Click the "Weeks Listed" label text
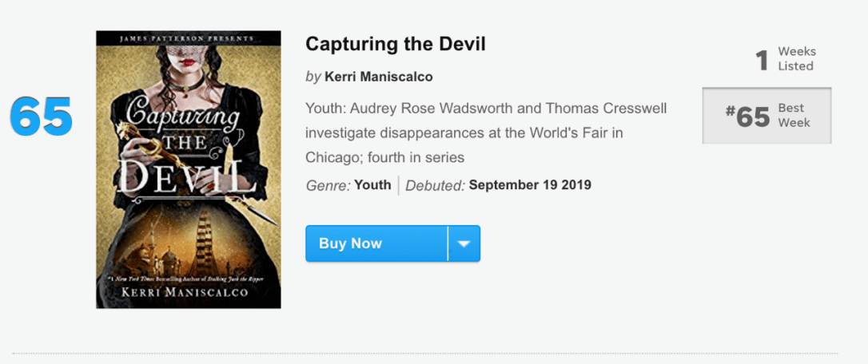Viewport: 868px width, 364px height. tap(796, 59)
